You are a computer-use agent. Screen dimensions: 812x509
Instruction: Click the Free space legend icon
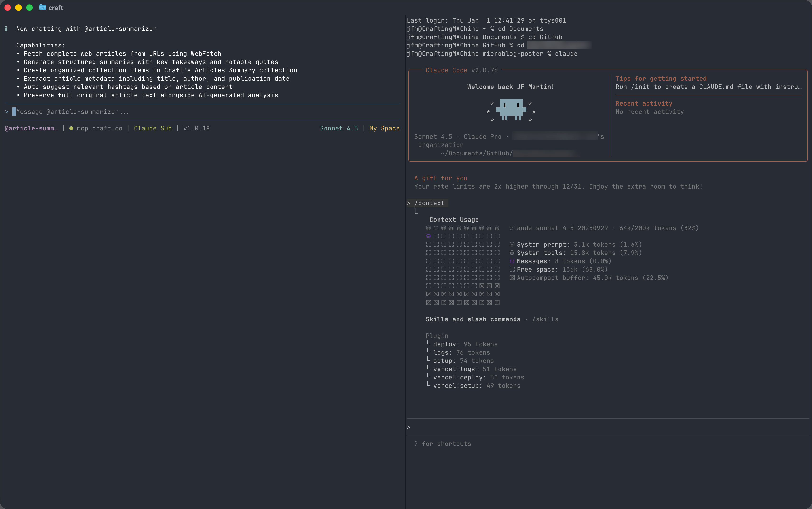coord(512,270)
